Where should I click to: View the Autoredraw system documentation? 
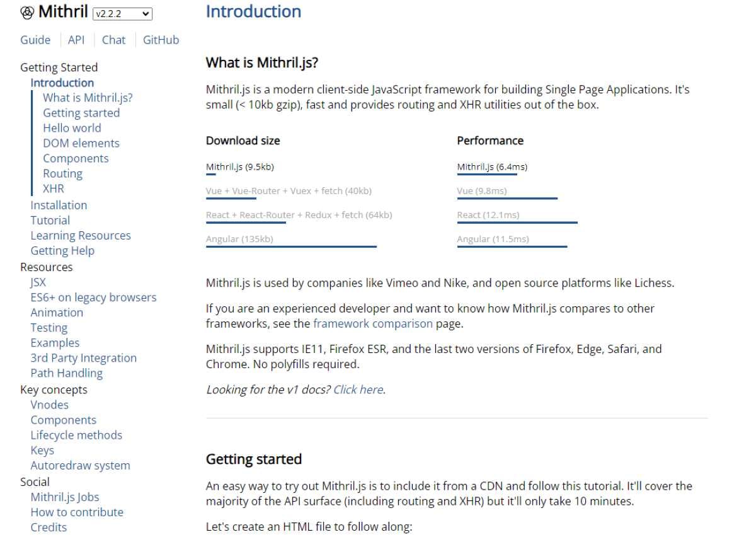(80, 465)
